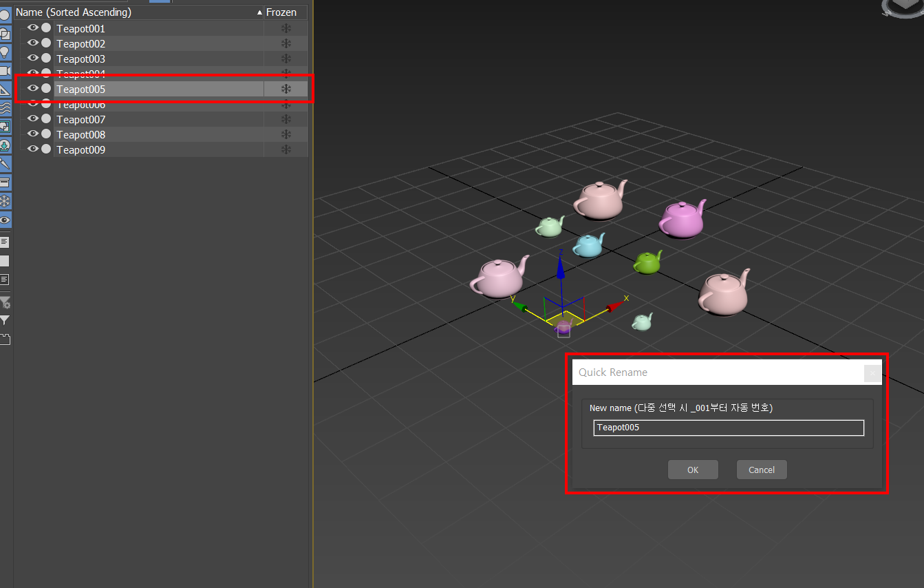The width and height of the screenshot is (924, 588).
Task: Hide Teapot002 using its eye icon
Action: point(32,43)
